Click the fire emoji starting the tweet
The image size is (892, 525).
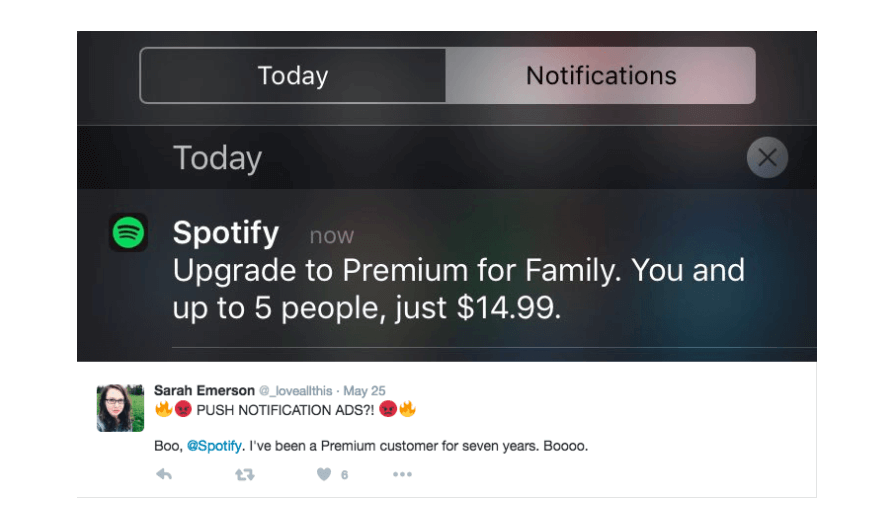coord(163,409)
